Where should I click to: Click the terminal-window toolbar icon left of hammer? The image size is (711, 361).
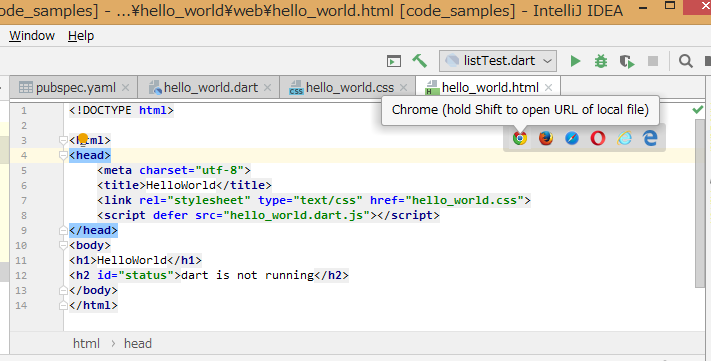coord(394,61)
